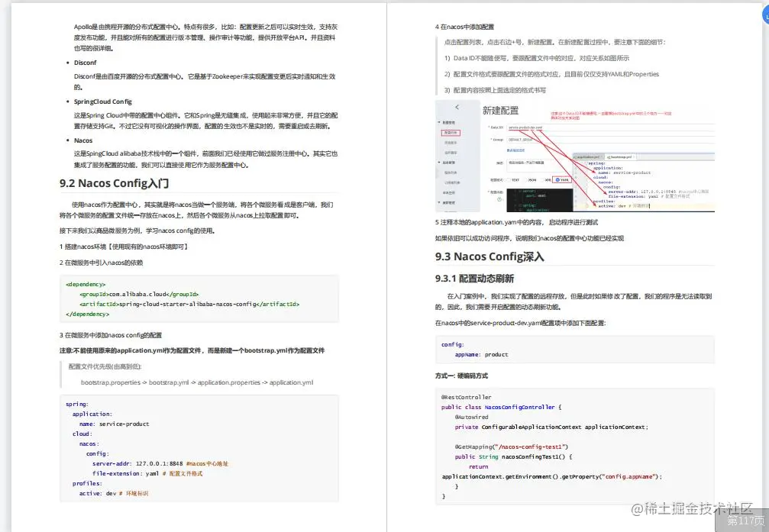
Task: Click the heading '9.2 Nacos Config入门'
Action: point(115,183)
